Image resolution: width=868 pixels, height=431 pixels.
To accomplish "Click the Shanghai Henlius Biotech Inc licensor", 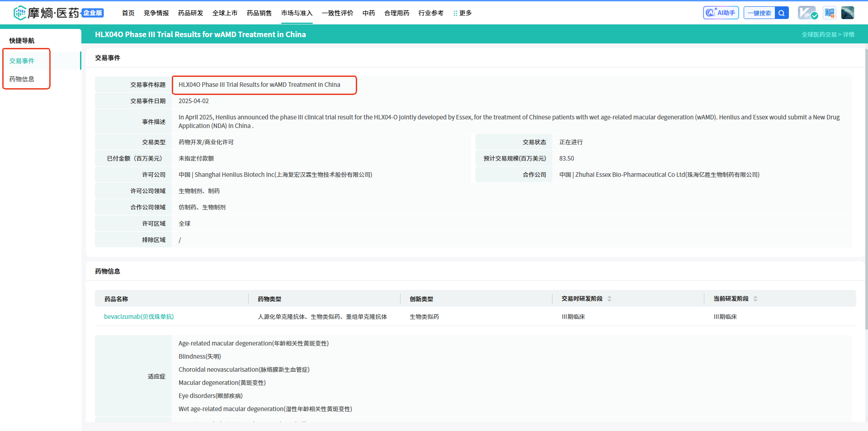I will pos(275,175).
